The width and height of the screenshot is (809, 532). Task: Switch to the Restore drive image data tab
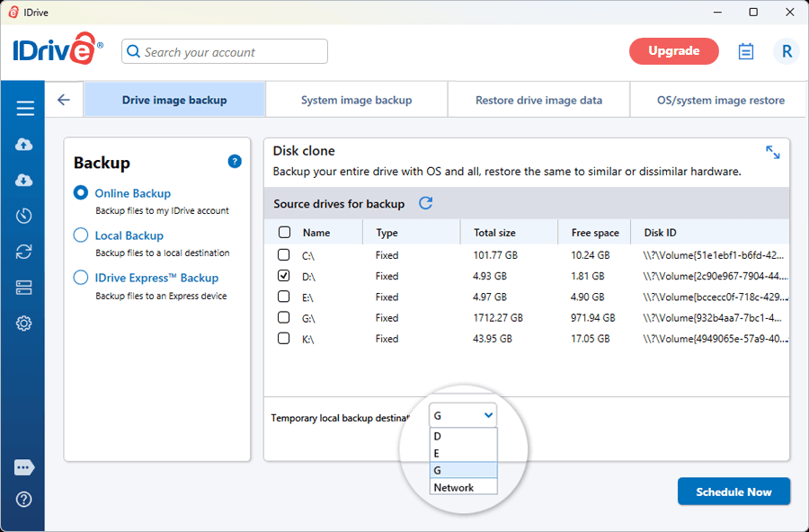pos(538,100)
